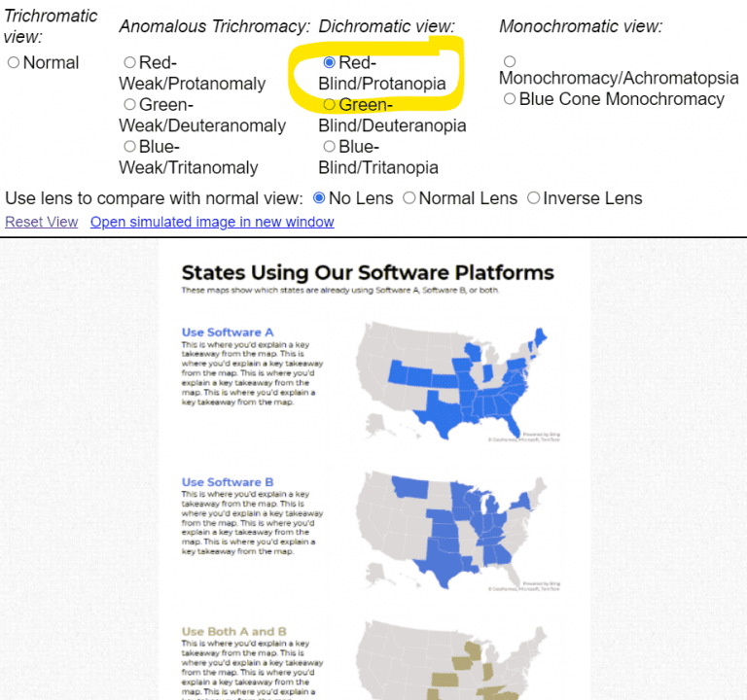Click the 'Use Software A' heading
747x700 pixels.
[x=228, y=332]
